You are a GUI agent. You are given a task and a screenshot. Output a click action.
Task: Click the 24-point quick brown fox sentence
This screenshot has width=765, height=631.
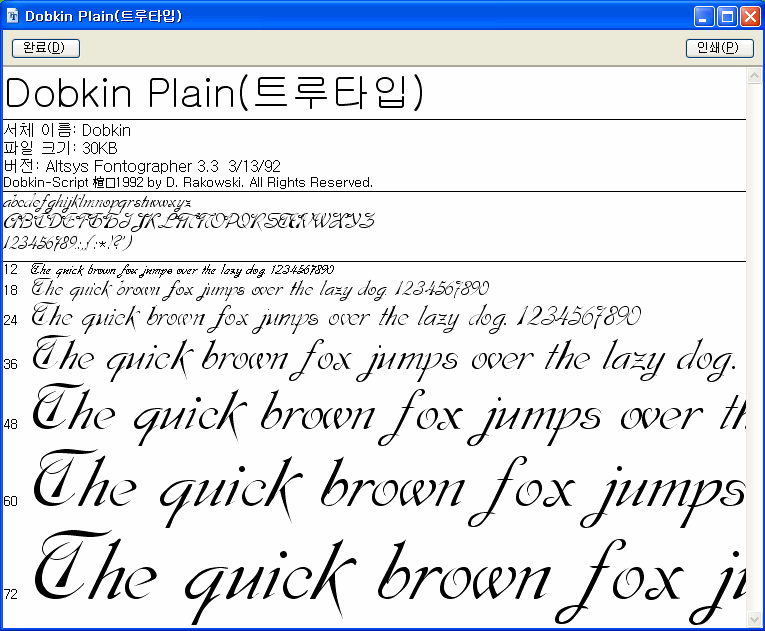[x=336, y=317]
